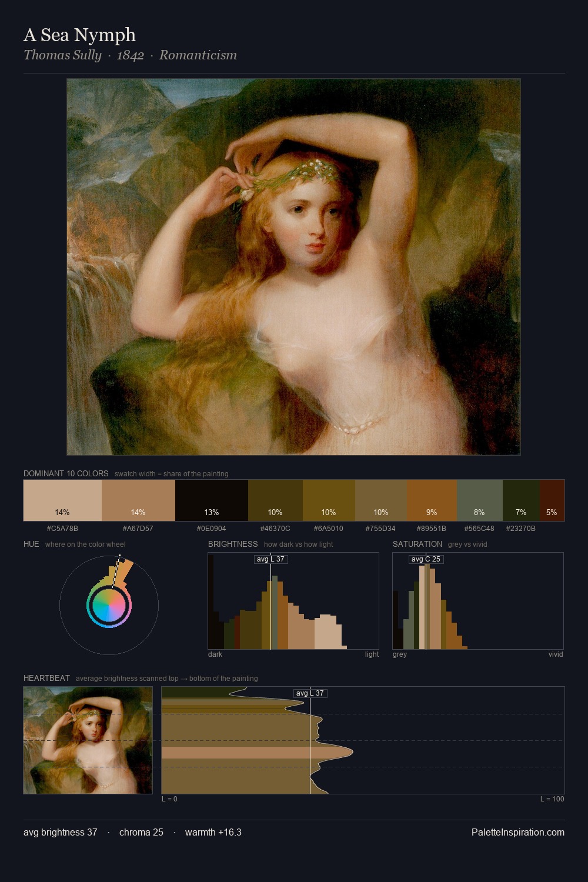Click the HEARTBEAT section heading
588x882 pixels.
(46, 678)
